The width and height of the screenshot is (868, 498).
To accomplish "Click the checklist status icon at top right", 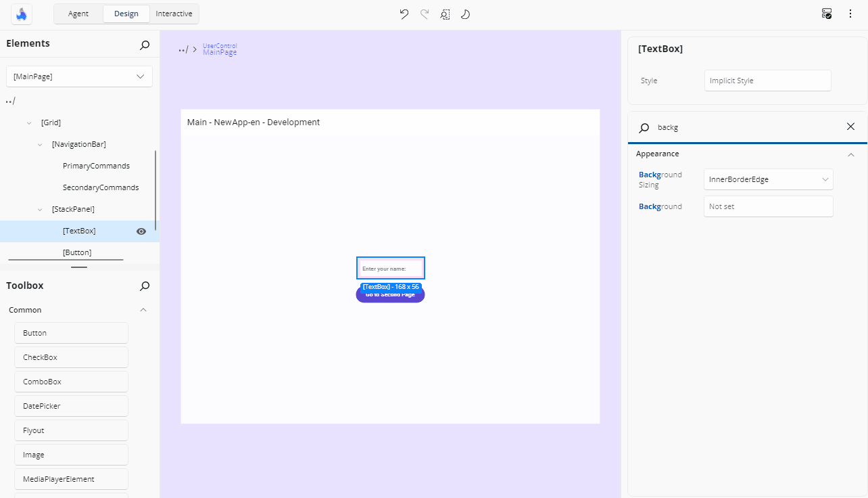I will point(826,13).
